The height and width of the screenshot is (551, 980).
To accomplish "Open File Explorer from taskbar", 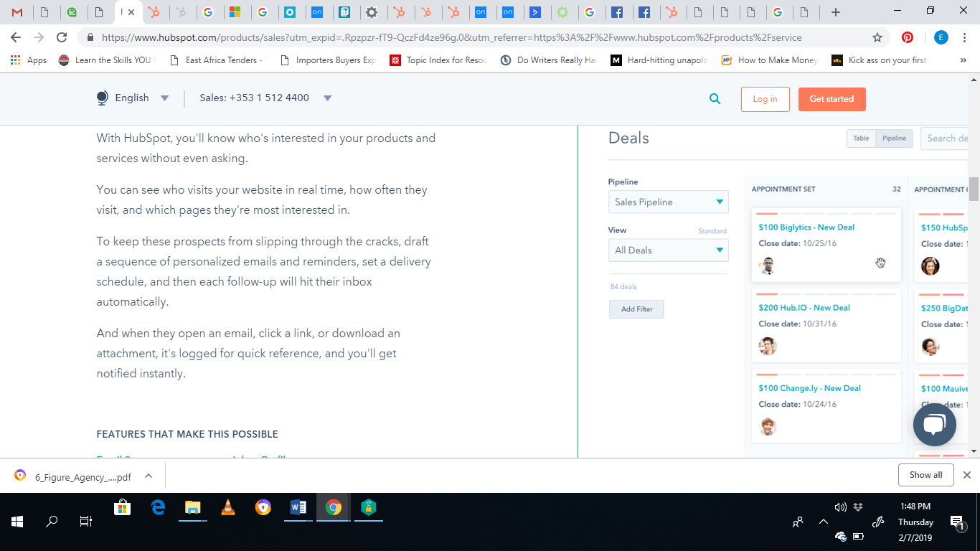I will 192,507.
